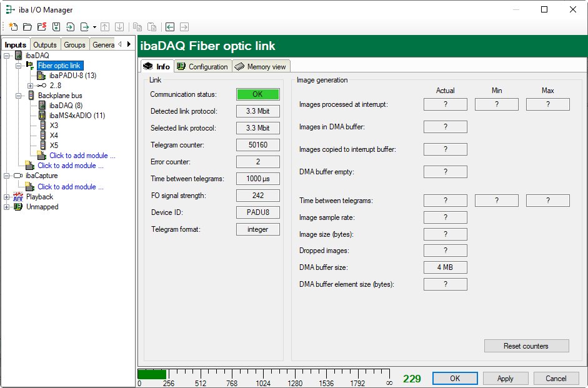The image size is (588, 388).
Task: Click the Apply button
Action: (x=505, y=379)
